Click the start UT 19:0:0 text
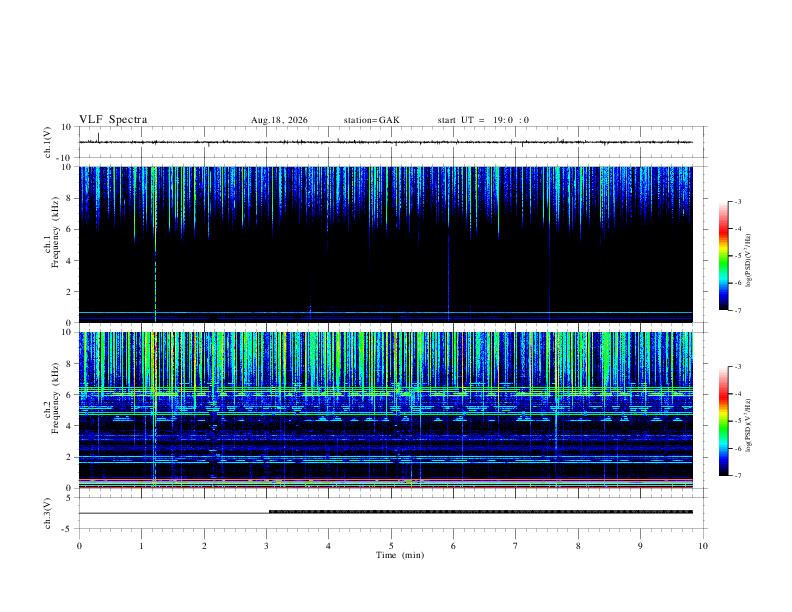Viewport: 792px width, 612px height. 483,120
